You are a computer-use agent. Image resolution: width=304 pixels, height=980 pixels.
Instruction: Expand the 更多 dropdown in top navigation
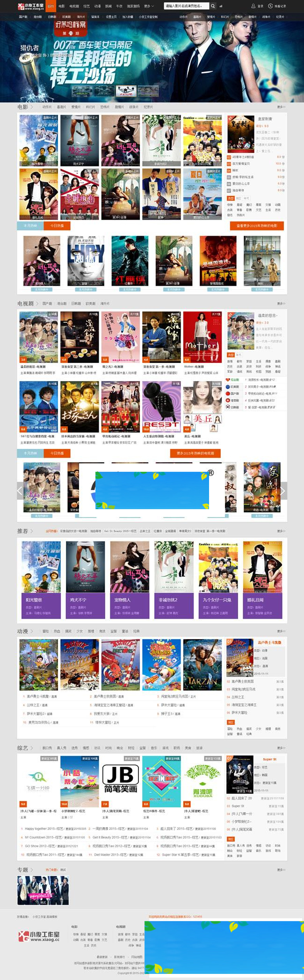(149, 6)
